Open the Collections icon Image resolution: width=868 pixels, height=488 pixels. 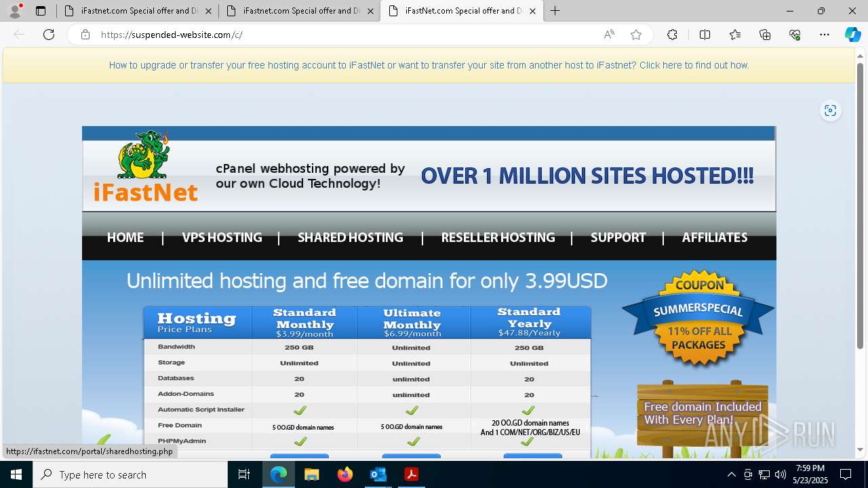coord(765,35)
